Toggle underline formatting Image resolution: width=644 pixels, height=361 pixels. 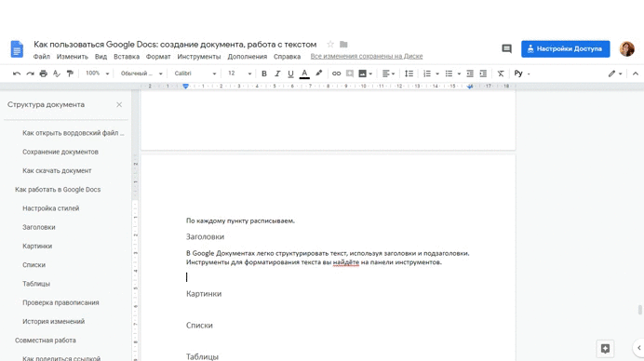pos(290,74)
